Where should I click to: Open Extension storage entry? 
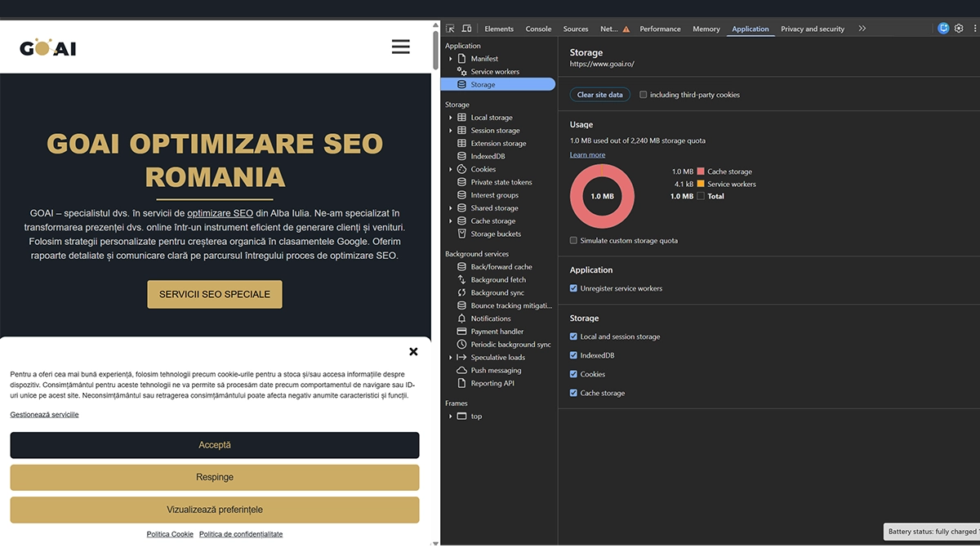pyautogui.click(x=498, y=143)
